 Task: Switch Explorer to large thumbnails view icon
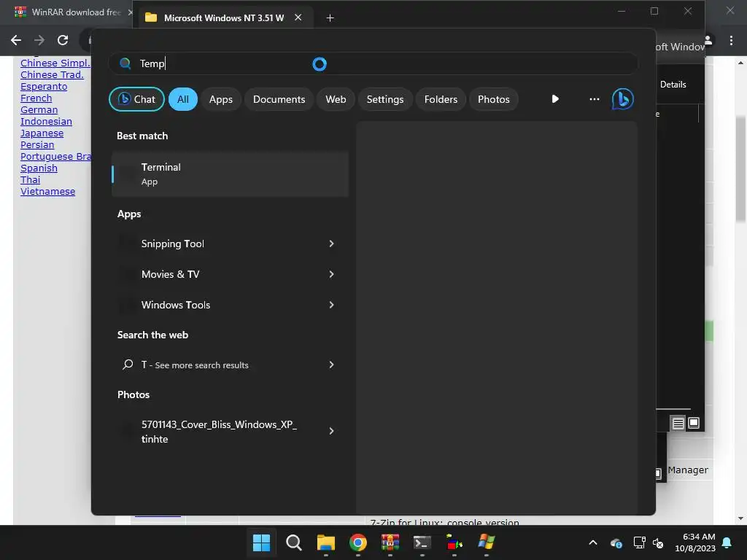click(x=694, y=423)
